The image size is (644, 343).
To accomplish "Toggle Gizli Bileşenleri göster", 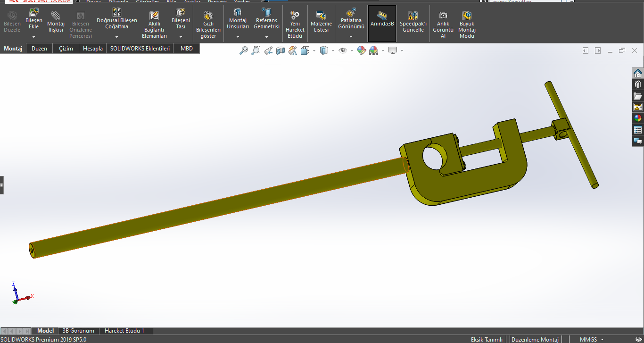I will click(208, 25).
